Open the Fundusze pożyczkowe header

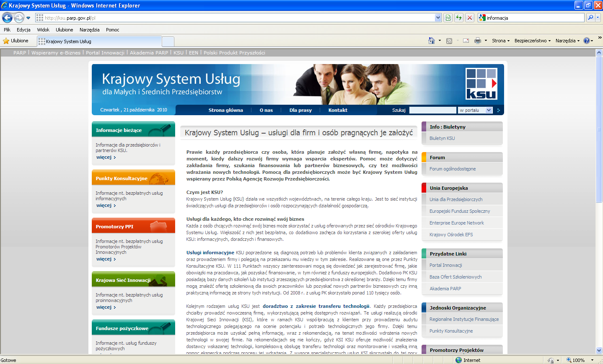click(x=133, y=328)
